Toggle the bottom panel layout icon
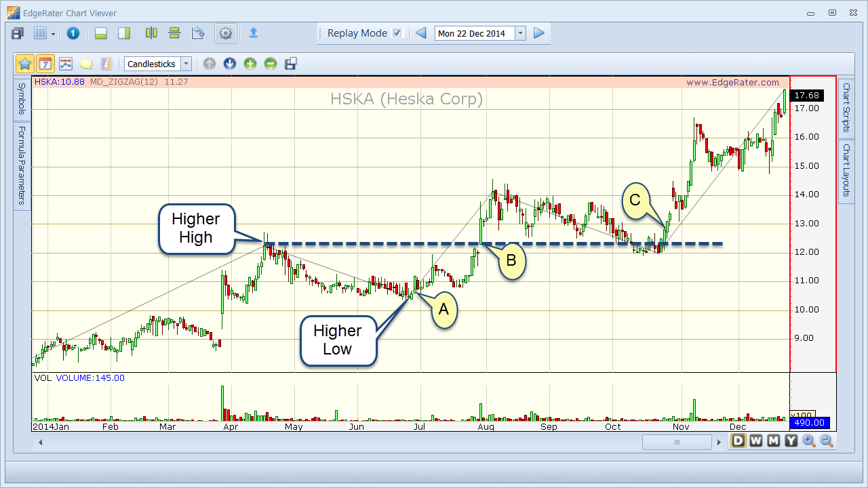 click(101, 33)
